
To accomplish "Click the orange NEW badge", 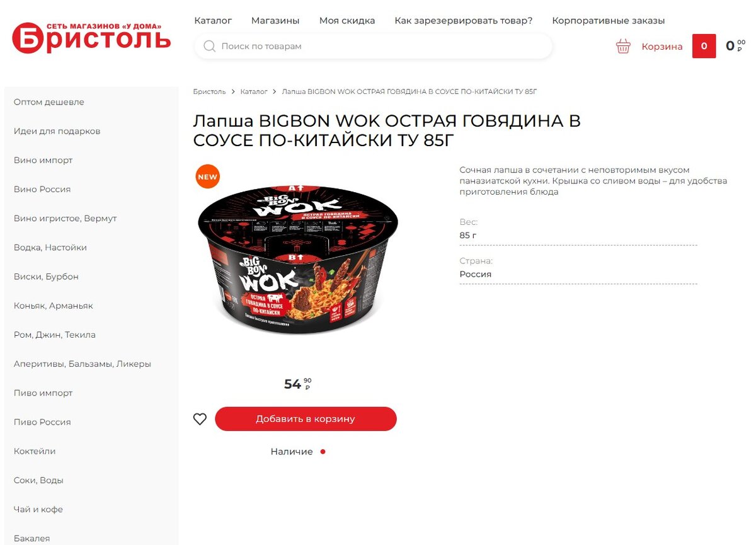I will tap(207, 177).
